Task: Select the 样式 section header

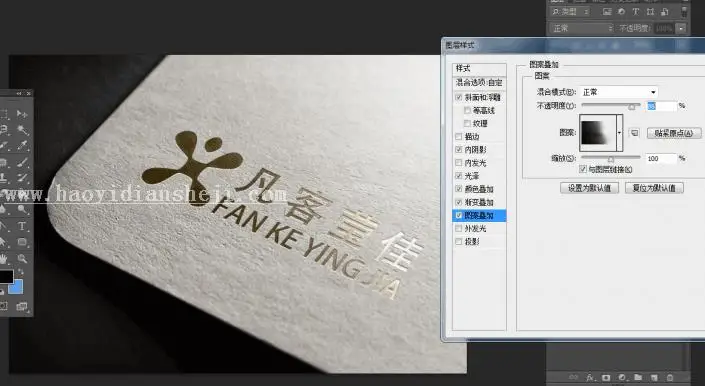Action: point(479,68)
